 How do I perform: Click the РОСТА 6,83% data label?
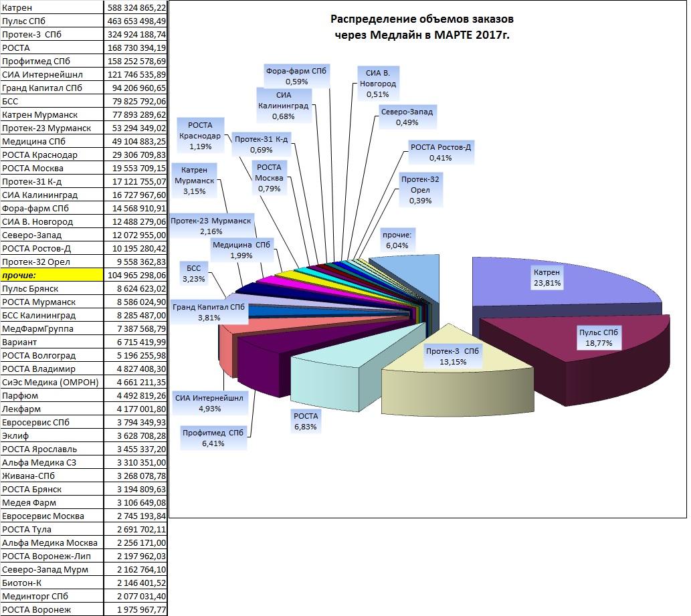point(306,421)
